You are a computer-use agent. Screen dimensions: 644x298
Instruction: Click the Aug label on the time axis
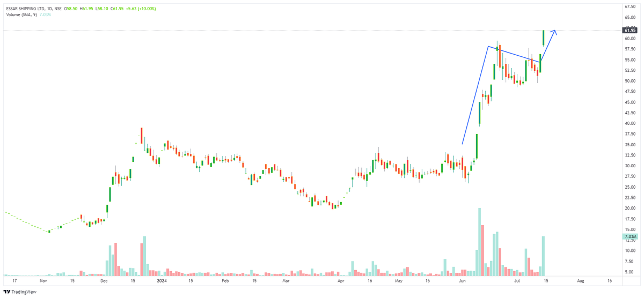coord(581,280)
